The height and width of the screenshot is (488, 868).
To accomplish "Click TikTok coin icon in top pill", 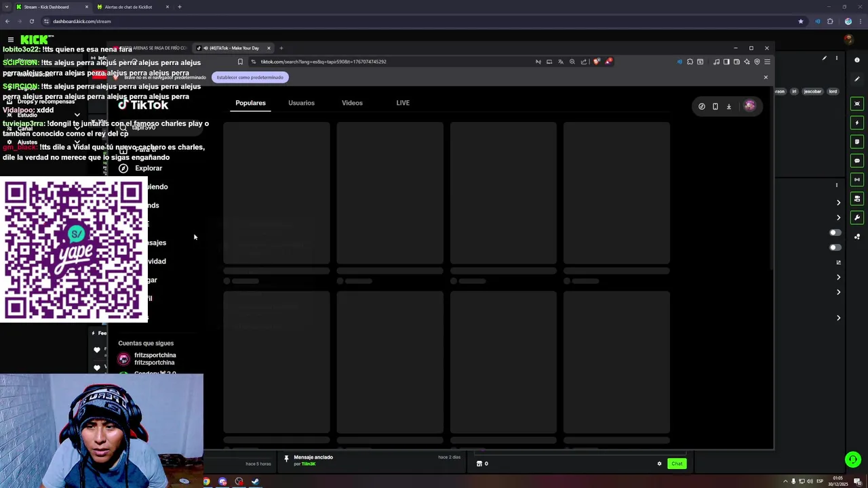I will point(702,106).
